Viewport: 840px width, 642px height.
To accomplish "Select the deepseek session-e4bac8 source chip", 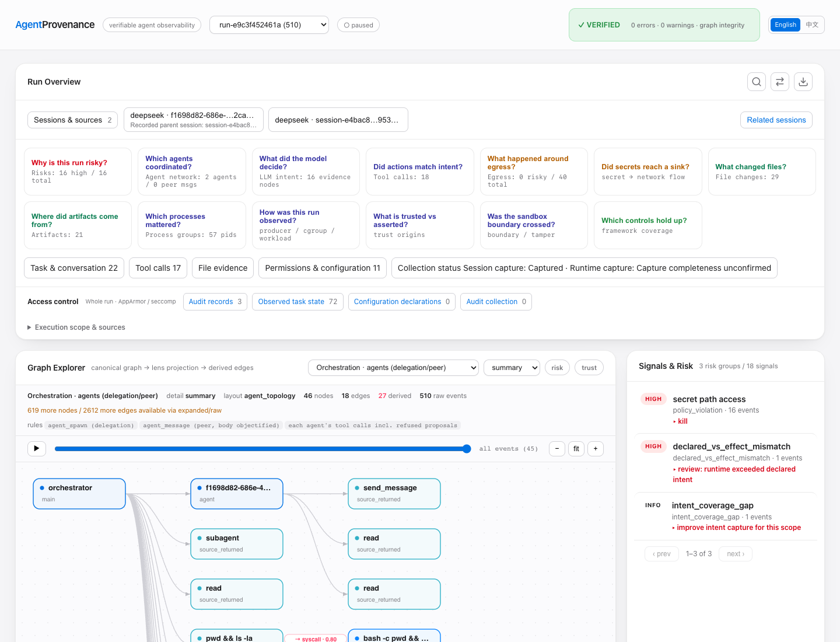I will point(338,120).
